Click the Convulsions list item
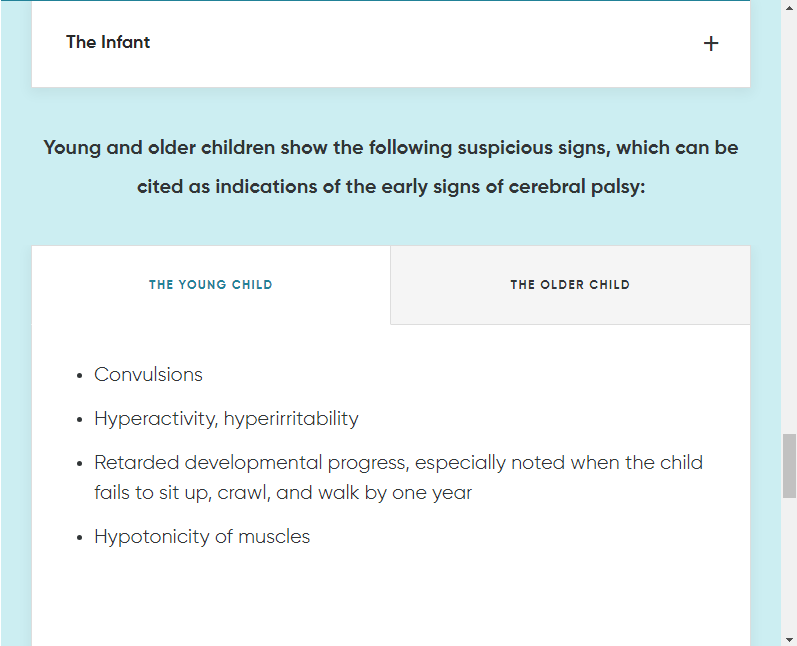 pos(148,375)
